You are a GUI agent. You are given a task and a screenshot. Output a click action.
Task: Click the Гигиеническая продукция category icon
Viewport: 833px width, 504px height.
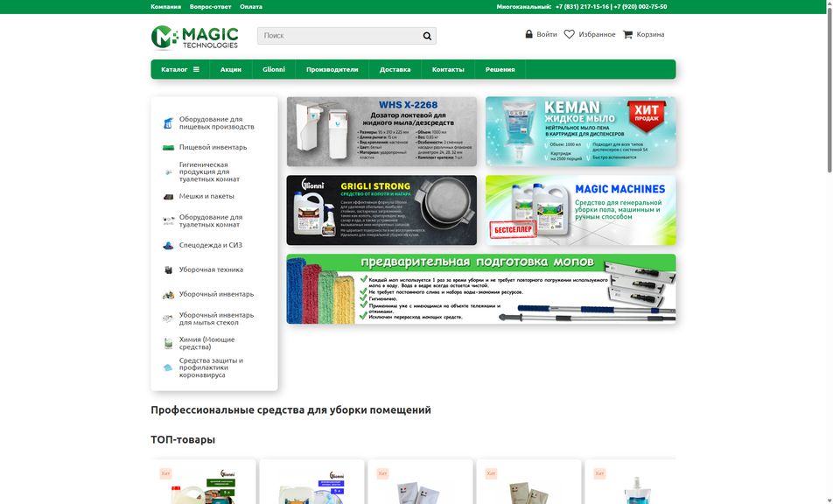tap(168, 172)
